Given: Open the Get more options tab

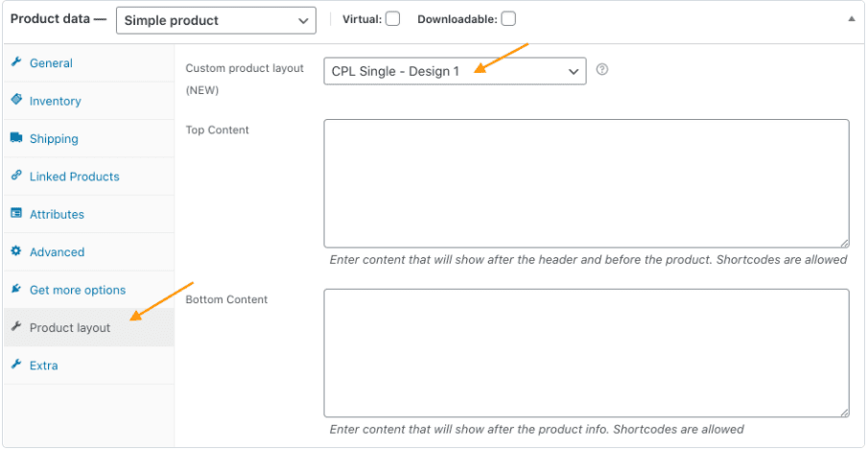Looking at the screenshot, I should 77,290.
